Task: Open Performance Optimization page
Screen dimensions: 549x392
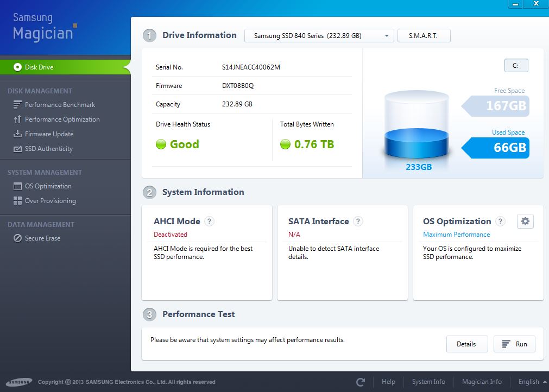Action: (x=62, y=119)
